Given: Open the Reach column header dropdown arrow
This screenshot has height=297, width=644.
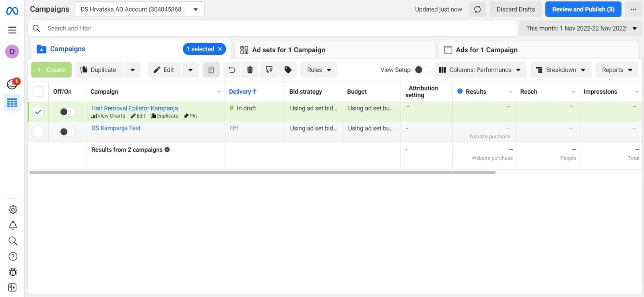Looking at the screenshot, I should click(x=574, y=92).
